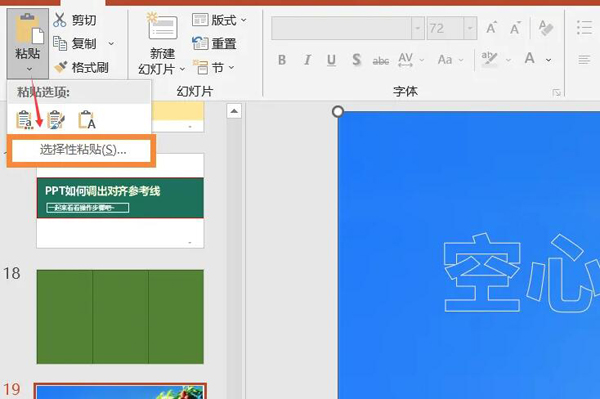Choose the Keep Source Formatting paste option
This screenshot has width=600, height=399.
tap(25, 120)
